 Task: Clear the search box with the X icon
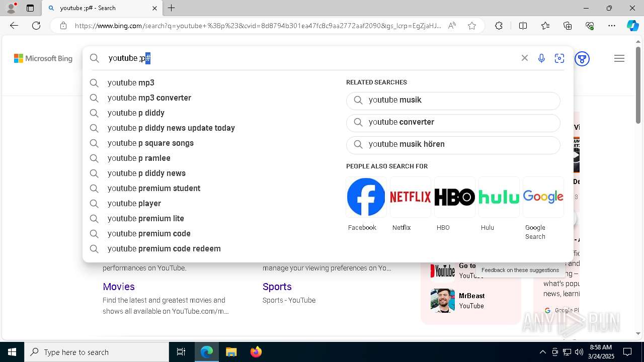click(525, 58)
